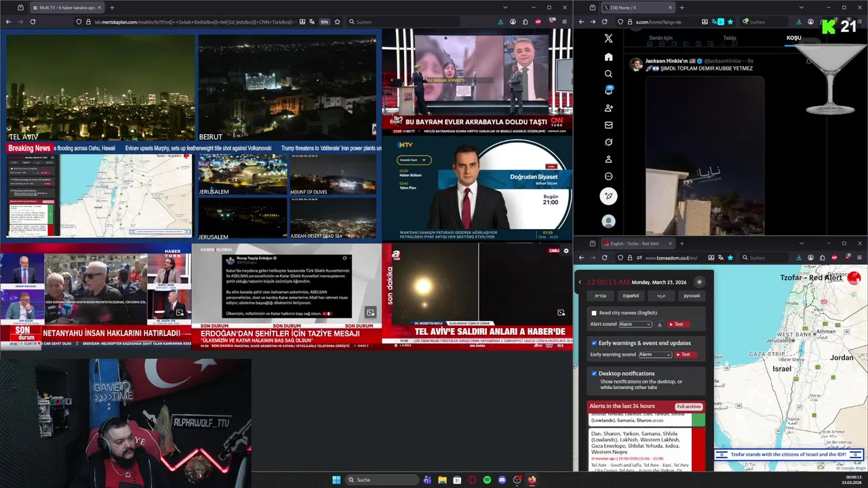This screenshot has width=868, height=488.
Task: Open the Early warning sound dropdown
Action: tap(655, 354)
